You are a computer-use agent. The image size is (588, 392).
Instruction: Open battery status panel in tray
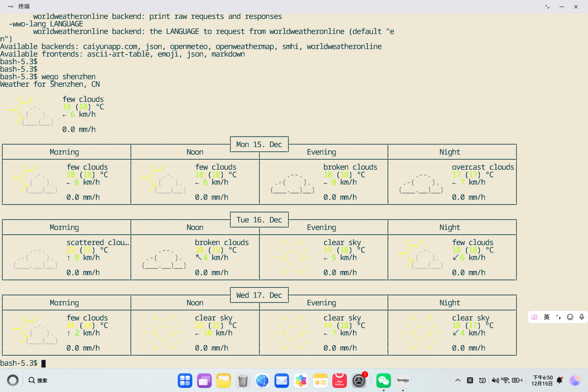coord(517,380)
